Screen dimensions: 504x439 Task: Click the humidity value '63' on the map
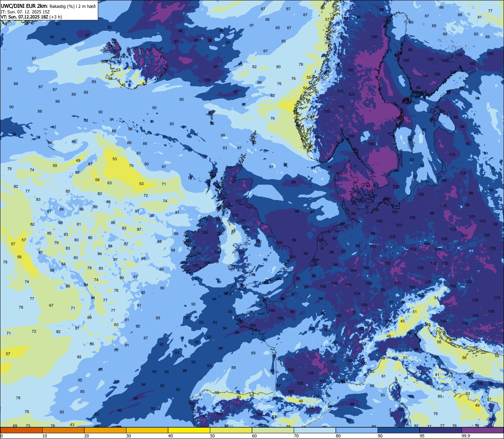click(109, 183)
